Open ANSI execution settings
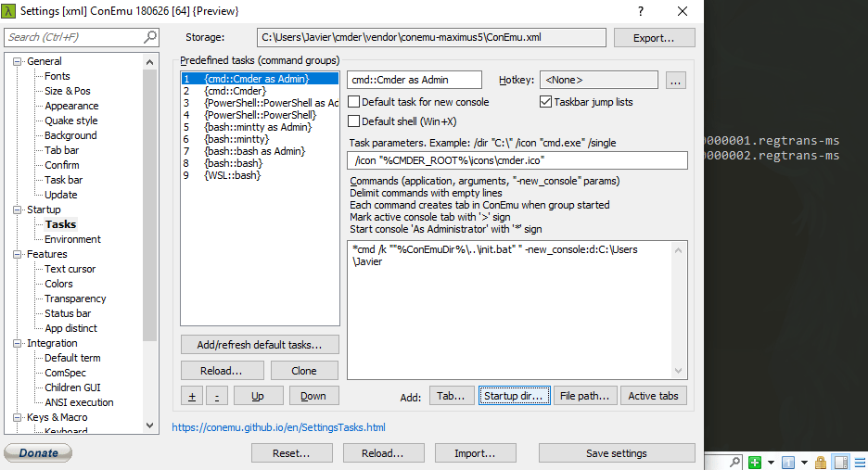The width and height of the screenshot is (868, 470). [x=79, y=402]
